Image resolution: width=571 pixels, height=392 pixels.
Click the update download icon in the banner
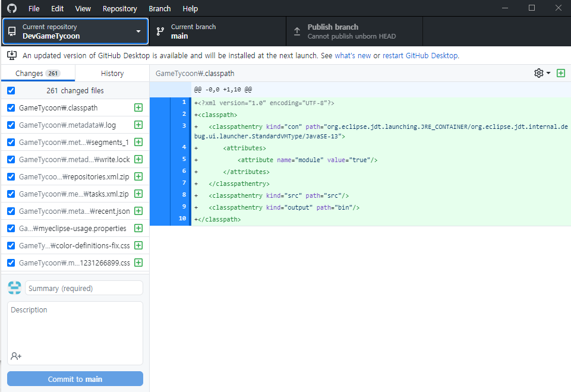coord(12,55)
